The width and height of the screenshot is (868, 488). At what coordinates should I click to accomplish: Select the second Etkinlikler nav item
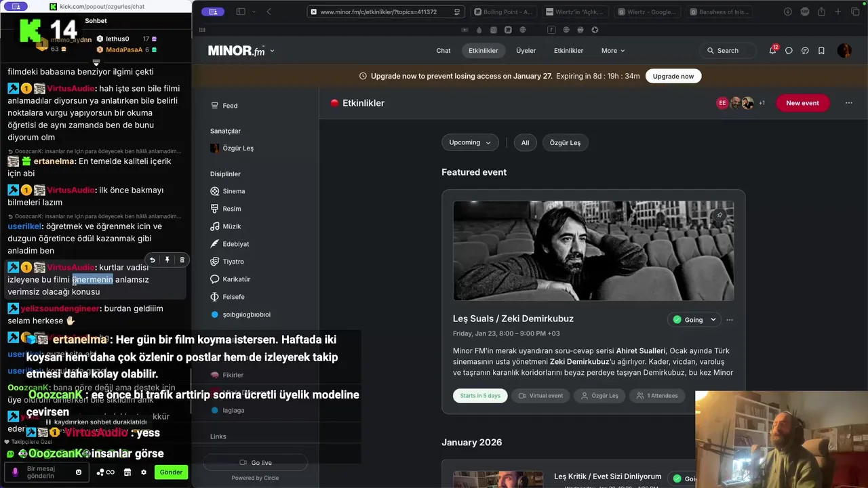click(x=568, y=51)
